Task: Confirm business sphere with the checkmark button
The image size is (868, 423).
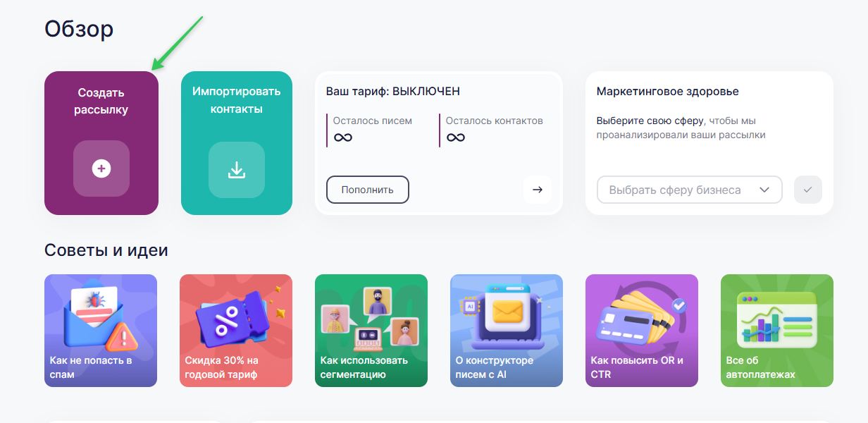Action: (808, 190)
